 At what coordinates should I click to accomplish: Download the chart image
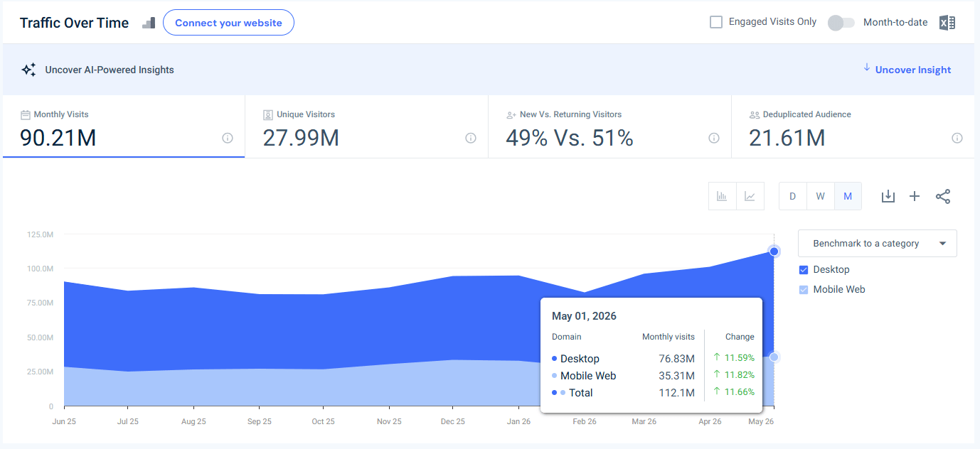[x=888, y=196]
